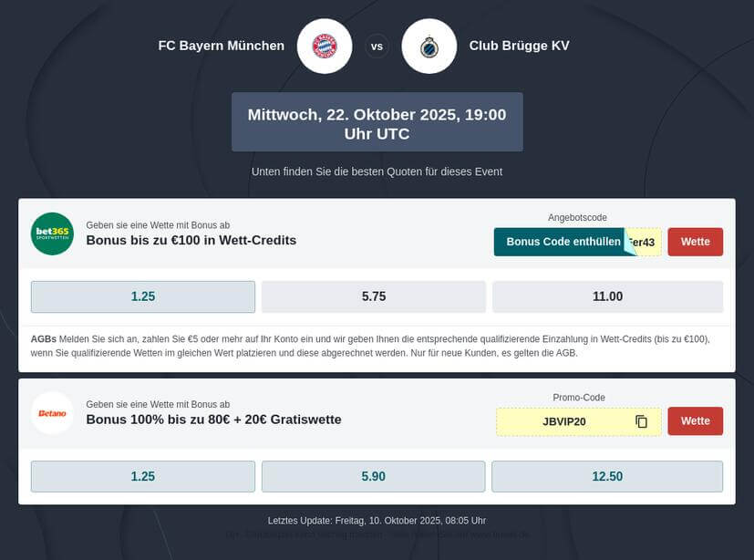Select bet365 draw odds 5.75
This screenshot has height=560, width=754.
tap(374, 296)
